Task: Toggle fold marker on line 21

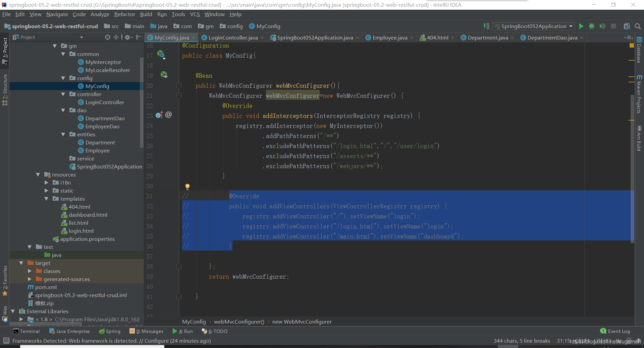Action: click(179, 96)
